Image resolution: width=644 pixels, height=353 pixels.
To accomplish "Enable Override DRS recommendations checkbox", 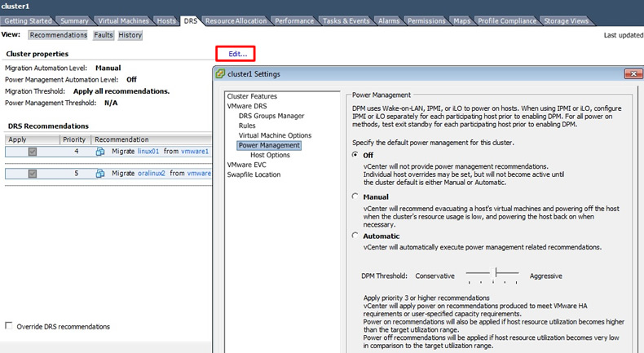I will 9,326.
